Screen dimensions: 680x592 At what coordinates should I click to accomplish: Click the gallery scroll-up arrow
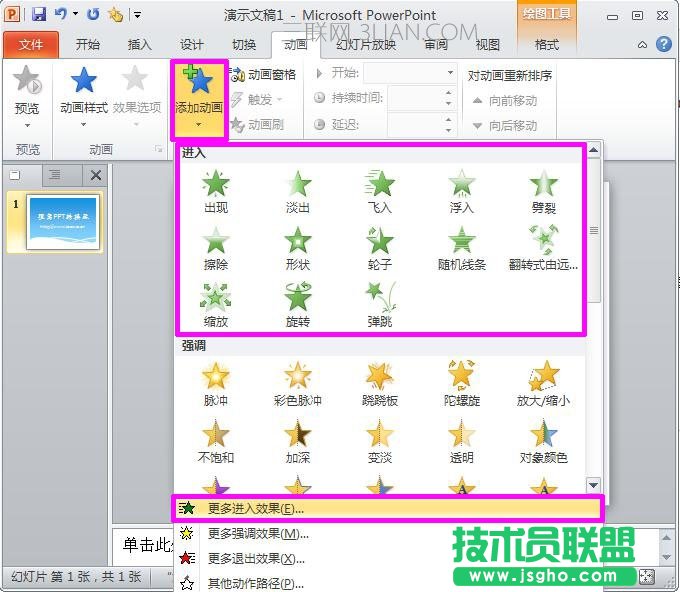(x=593, y=150)
